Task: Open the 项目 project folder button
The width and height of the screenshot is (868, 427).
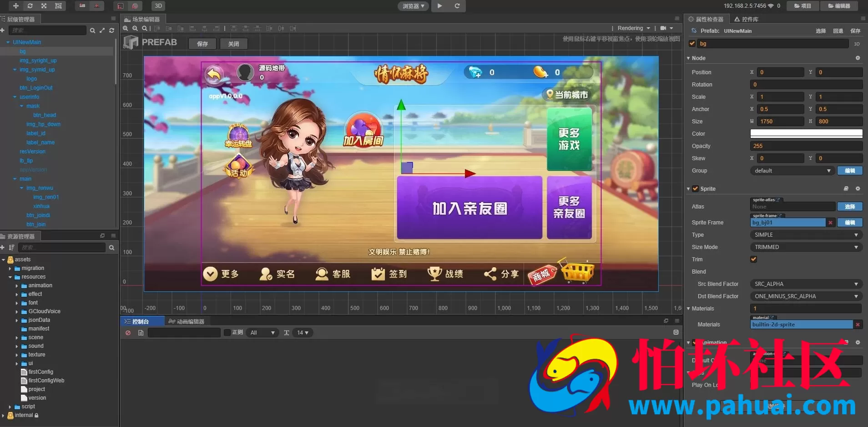Action: click(802, 6)
